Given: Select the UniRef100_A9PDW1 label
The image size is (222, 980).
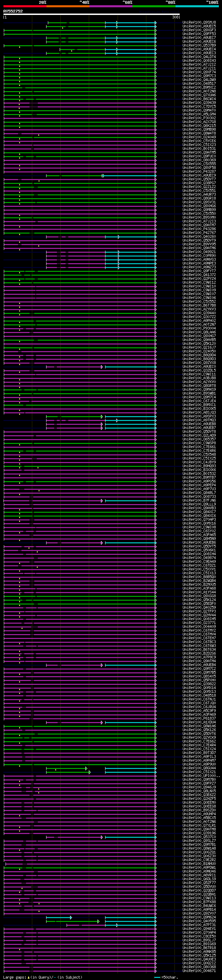Looking at the screenshot, I should coord(199,867).
